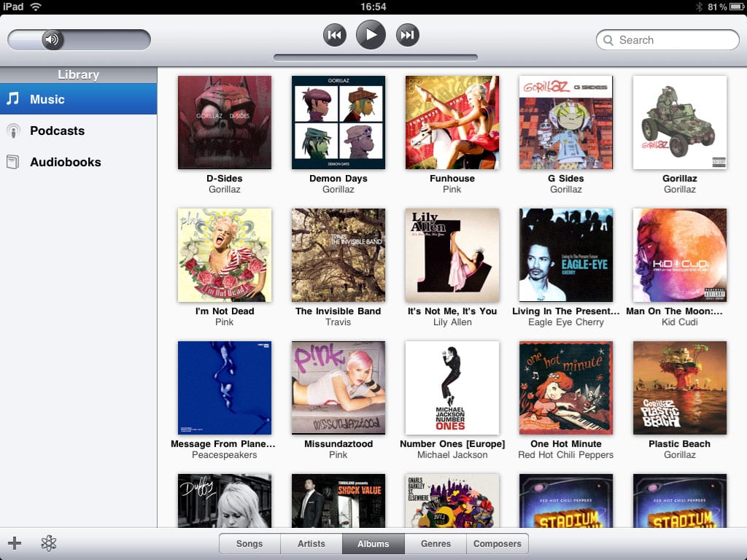Click the 'One Hot Minute' title
Screen dimensions: 747x560
pos(566,444)
